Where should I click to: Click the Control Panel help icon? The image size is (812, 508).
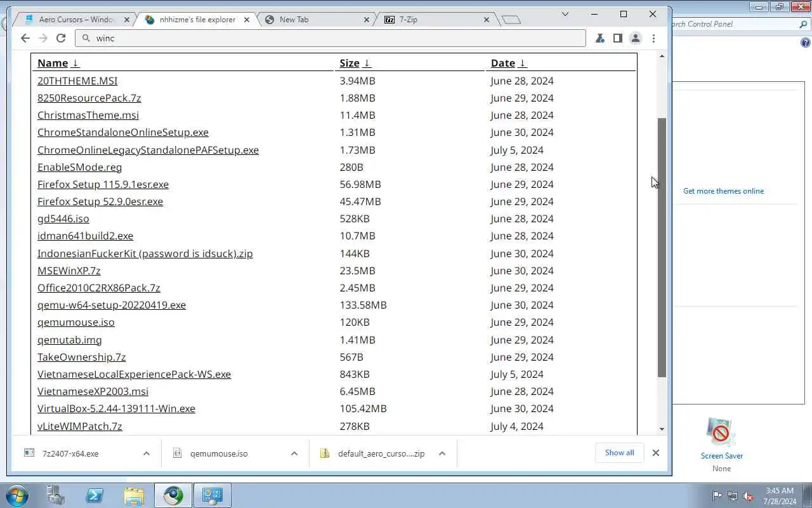click(806, 43)
